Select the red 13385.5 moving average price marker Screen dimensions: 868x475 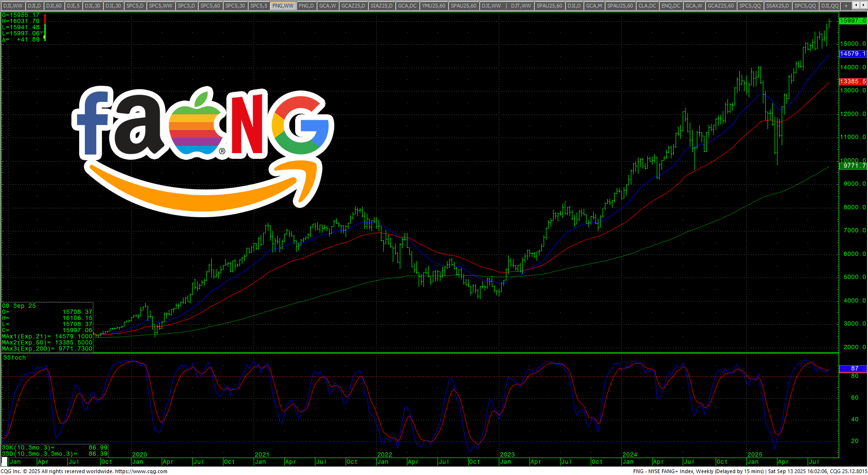853,82
